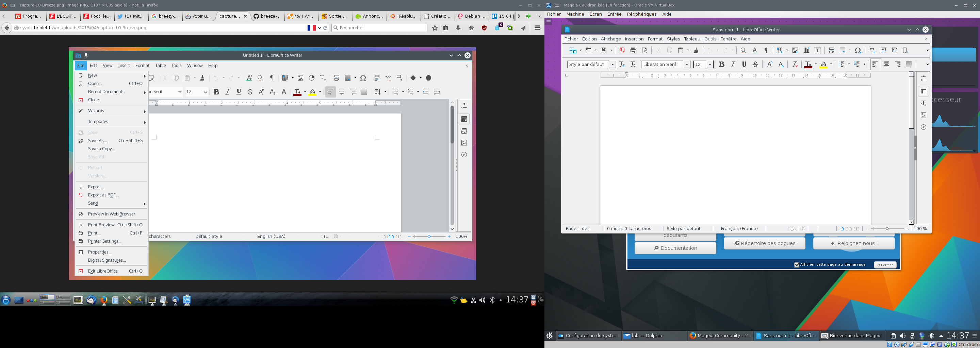Screen dimensions: 980x348
Task: Insert a special character (Omega) in Sans nom 1
Action: pyautogui.click(x=858, y=51)
